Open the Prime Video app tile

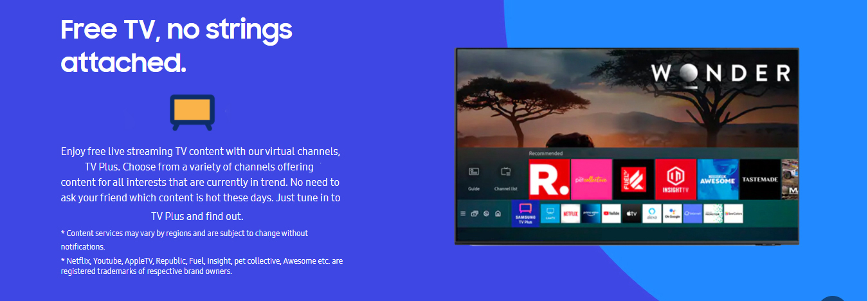coord(590,213)
